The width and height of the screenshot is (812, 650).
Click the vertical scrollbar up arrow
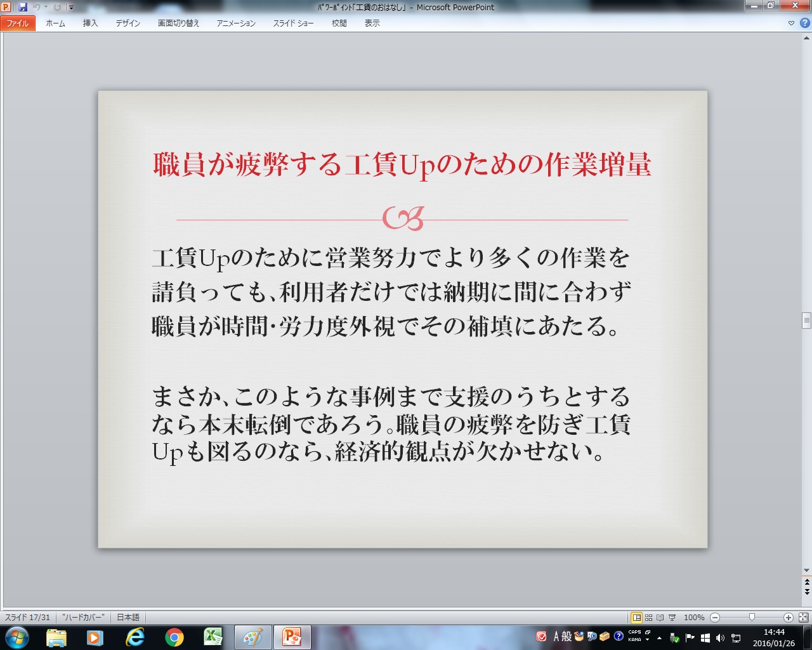coord(806,37)
